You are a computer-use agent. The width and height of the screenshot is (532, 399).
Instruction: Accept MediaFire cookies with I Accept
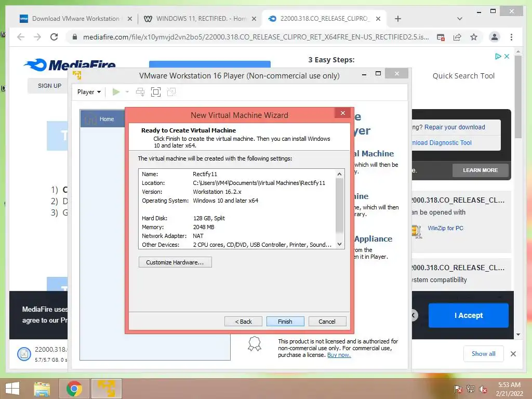click(468, 315)
